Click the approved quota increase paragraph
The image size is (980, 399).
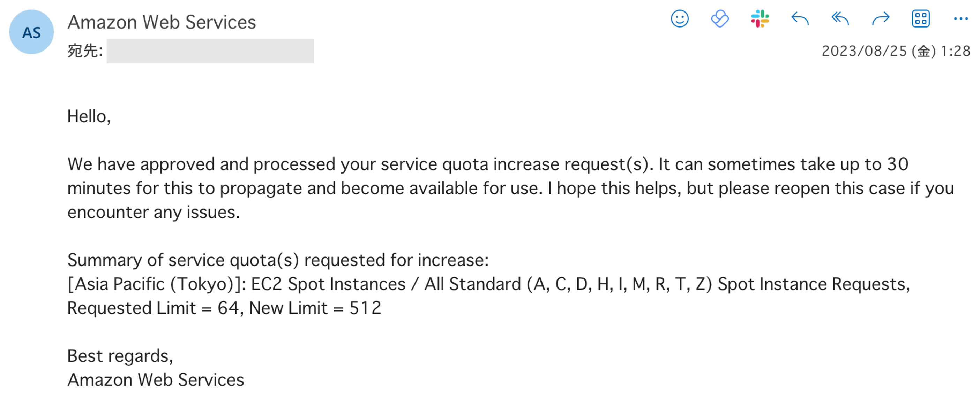(x=487, y=188)
